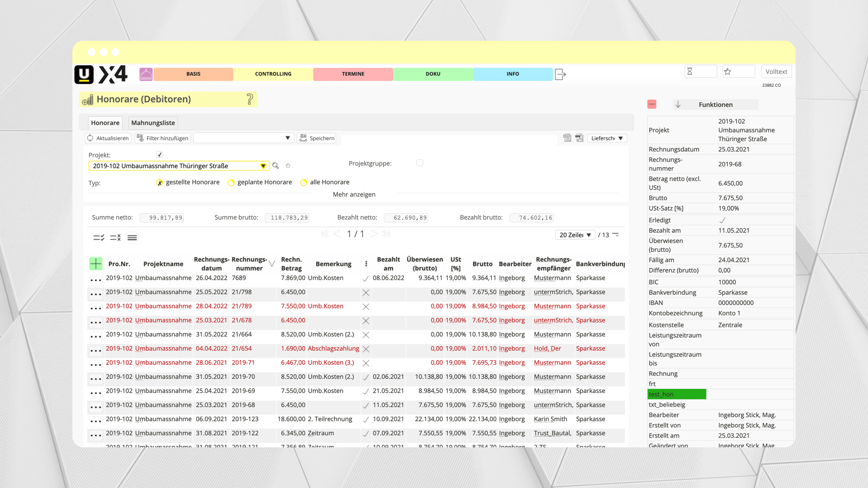868x488 pixels.
Task: Expand the Lieferschein dropdown
Action: pos(607,138)
